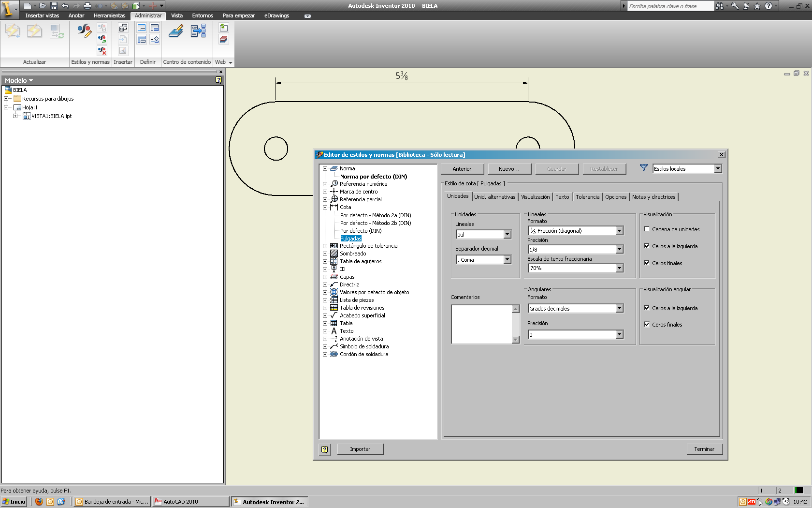Enable the Cadena de unidades checkbox
The image size is (812, 508).
pos(647,229)
